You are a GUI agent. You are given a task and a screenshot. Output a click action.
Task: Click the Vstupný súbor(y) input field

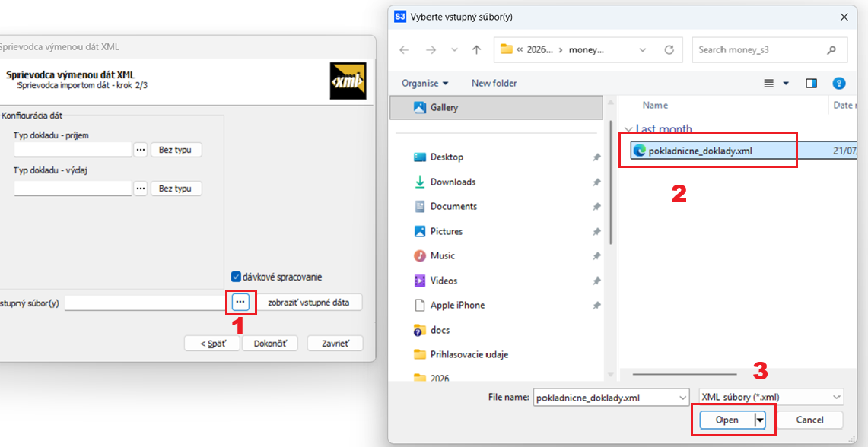click(145, 303)
